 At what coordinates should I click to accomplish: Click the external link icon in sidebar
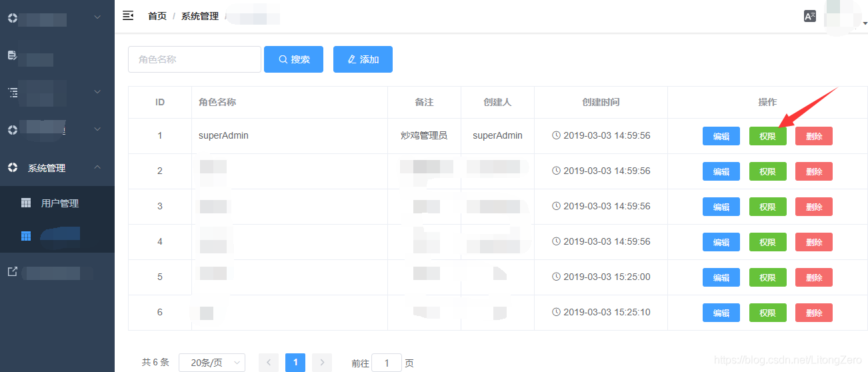[x=12, y=272]
